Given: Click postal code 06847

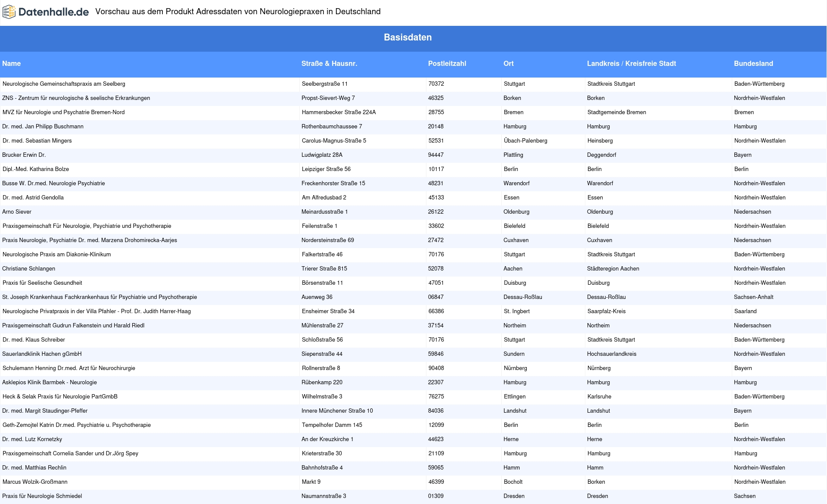Looking at the screenshot, I should pyautogui.click(x=436, y=297).
